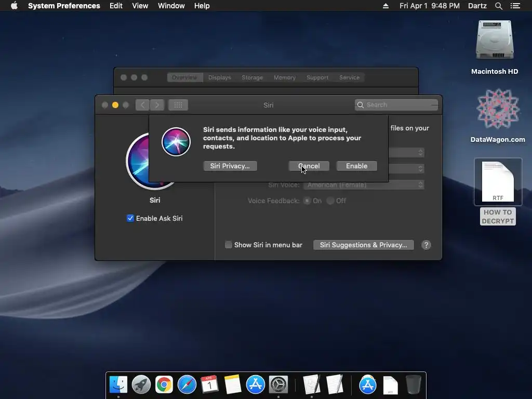Open Calendar icon in the Dock
The width and height of the screenshot is (532, 399).
(209, 385)
